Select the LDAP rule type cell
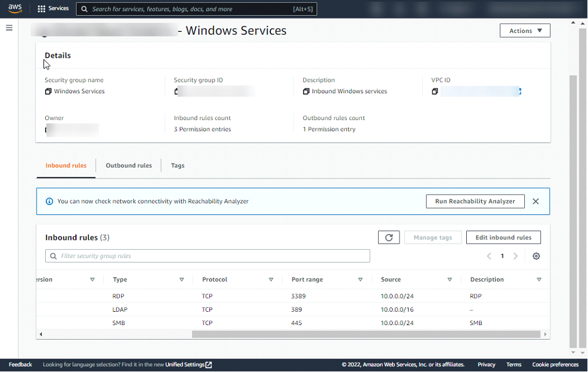588x372 pixels. [119, 310]
